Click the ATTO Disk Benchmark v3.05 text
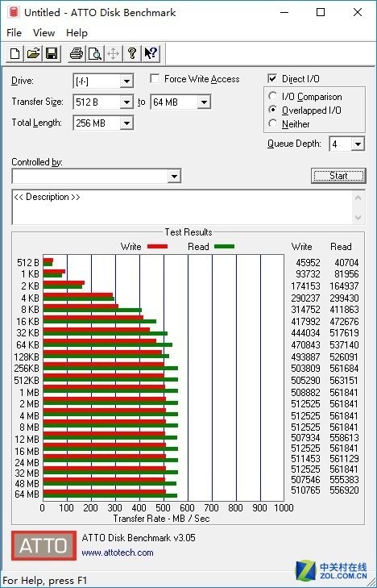Screen dimensions: 377x588 (x=139, y=538)
